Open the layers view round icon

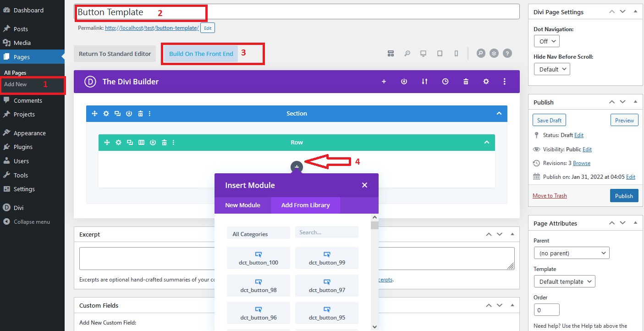tap(494, 53)
